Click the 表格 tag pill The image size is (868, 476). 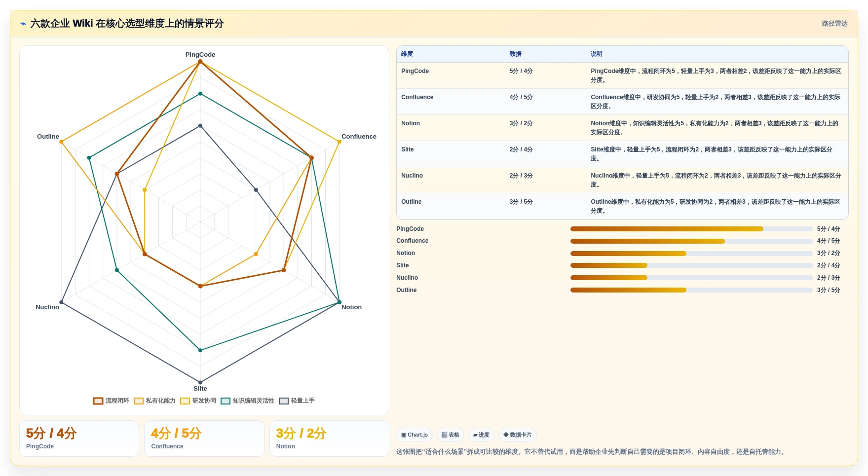tap(450, 435)
